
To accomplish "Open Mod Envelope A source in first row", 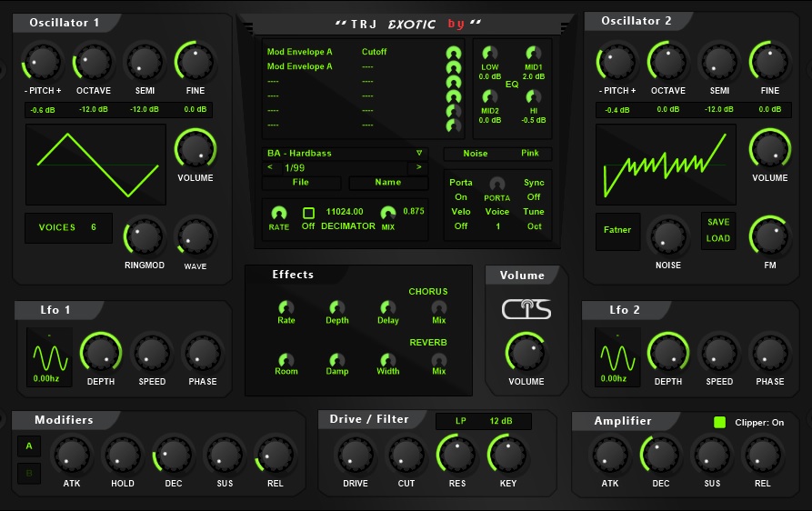I will pyautogui.click(x=299, y=52).
